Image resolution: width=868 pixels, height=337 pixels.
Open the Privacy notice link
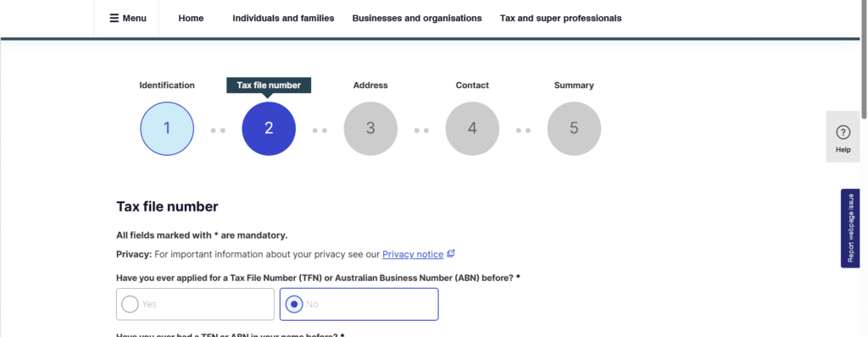[x=413, y=254]
